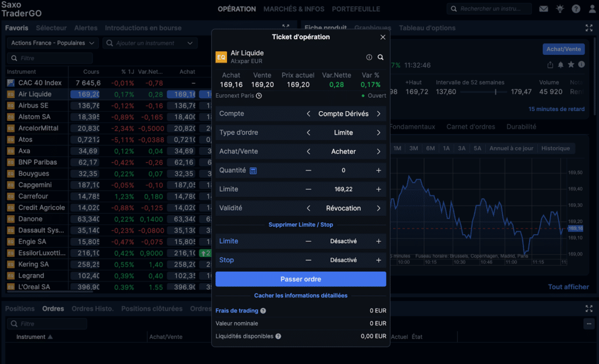
Task: Click the lightbulb tips icon
Action: coord(560,9)
